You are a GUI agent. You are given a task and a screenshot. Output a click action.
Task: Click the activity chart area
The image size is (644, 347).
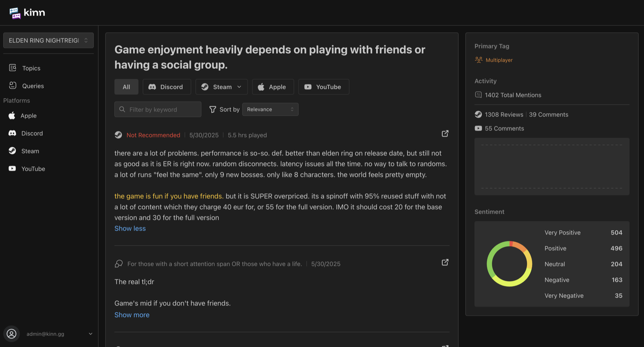552,166
